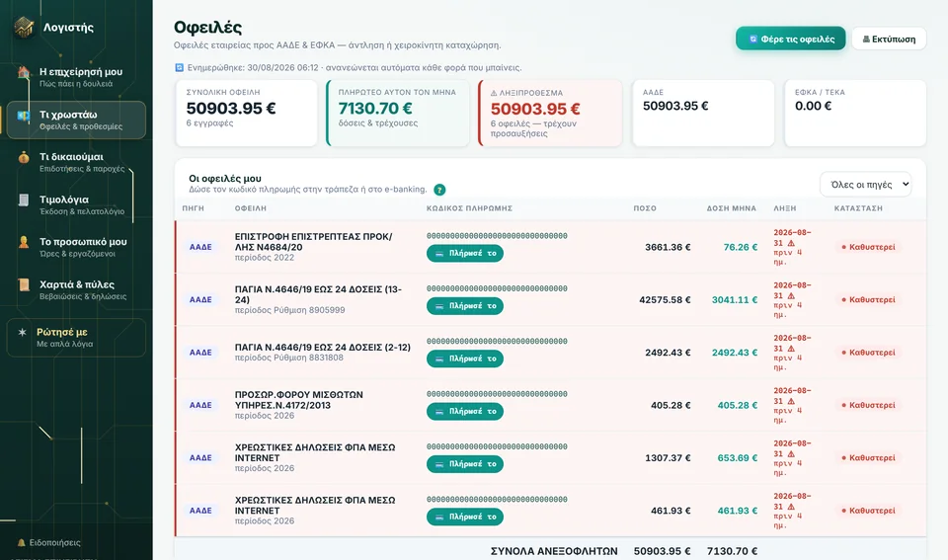Click the bell icon next to Ειδοποιήσεις

pos(21,542)
